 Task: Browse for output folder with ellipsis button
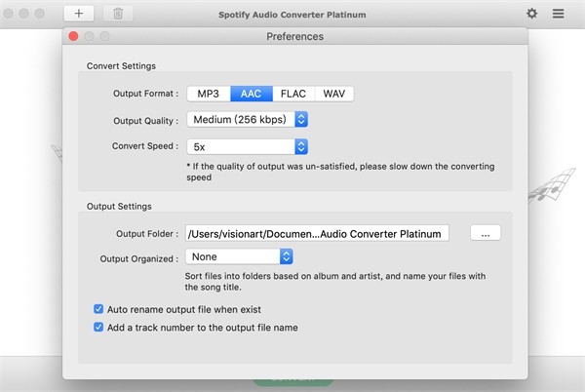tap(485, 233)
